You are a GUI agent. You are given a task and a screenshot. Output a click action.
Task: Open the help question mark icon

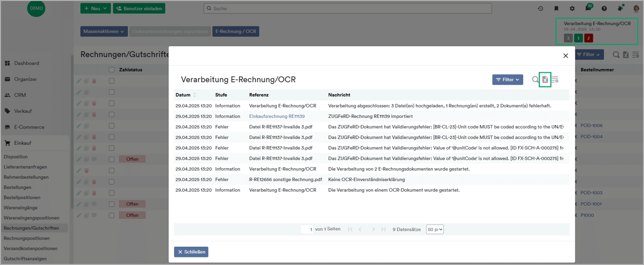(604, 9)
